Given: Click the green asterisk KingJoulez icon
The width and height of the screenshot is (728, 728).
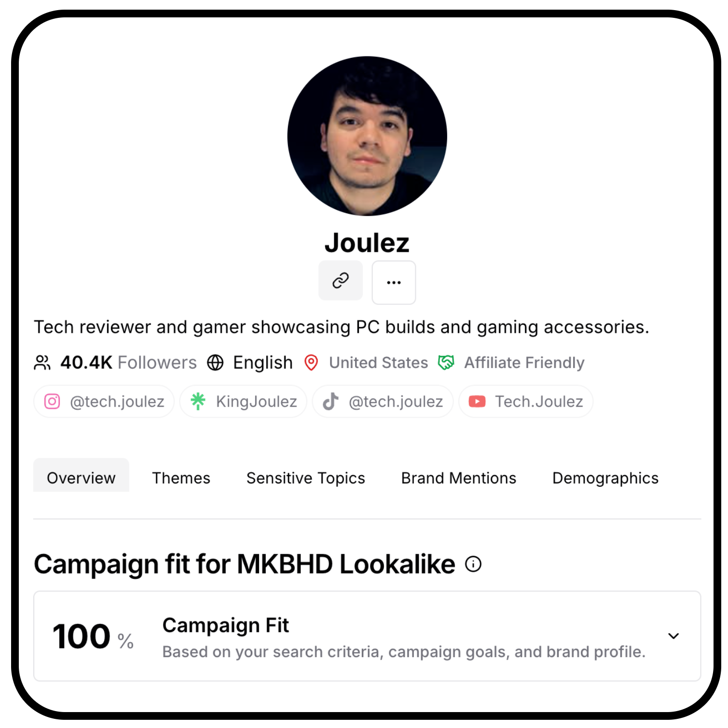Looking at the screenshot, I should point(198,401).
